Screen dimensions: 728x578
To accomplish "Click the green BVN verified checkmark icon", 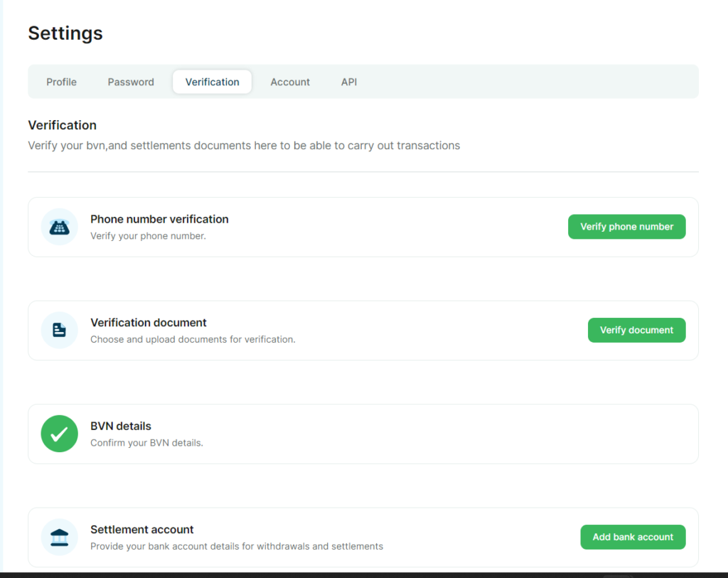I will [x=59, y=434].
